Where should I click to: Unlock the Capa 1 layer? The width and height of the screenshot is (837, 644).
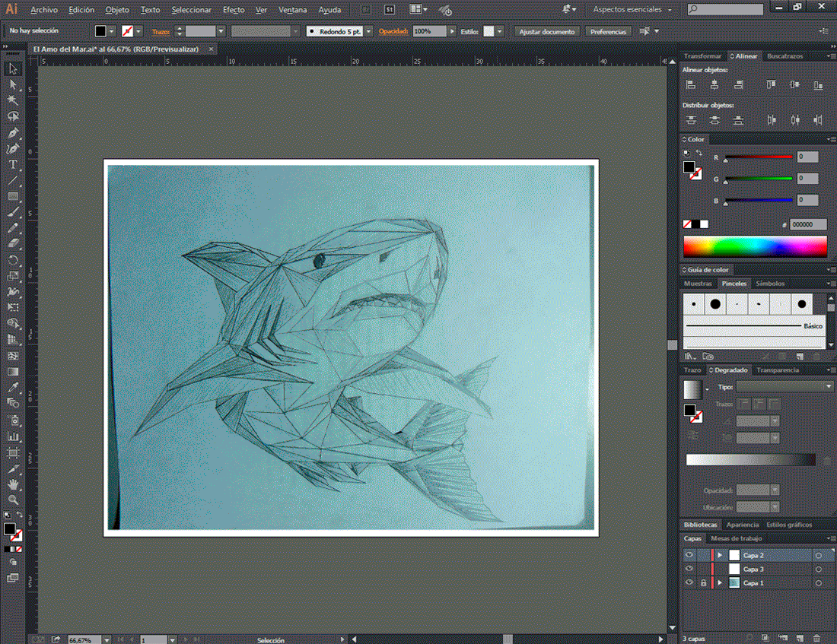click(704, 583)
